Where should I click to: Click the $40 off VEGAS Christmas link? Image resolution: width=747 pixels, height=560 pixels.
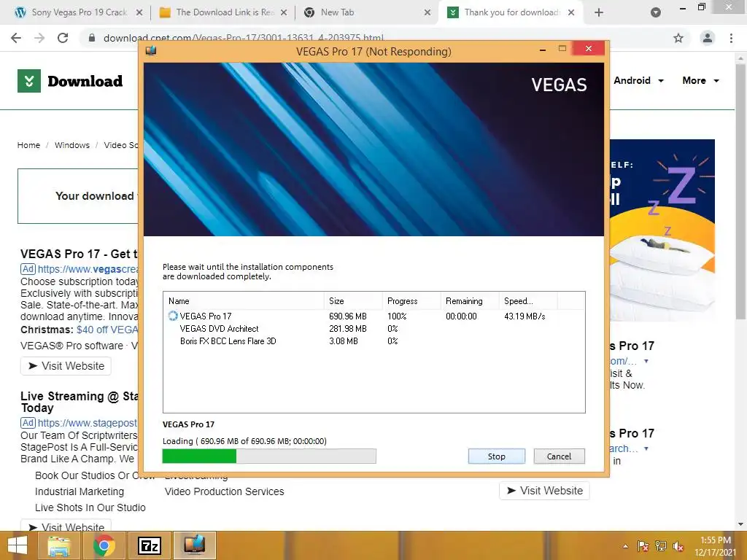(107, 330)
